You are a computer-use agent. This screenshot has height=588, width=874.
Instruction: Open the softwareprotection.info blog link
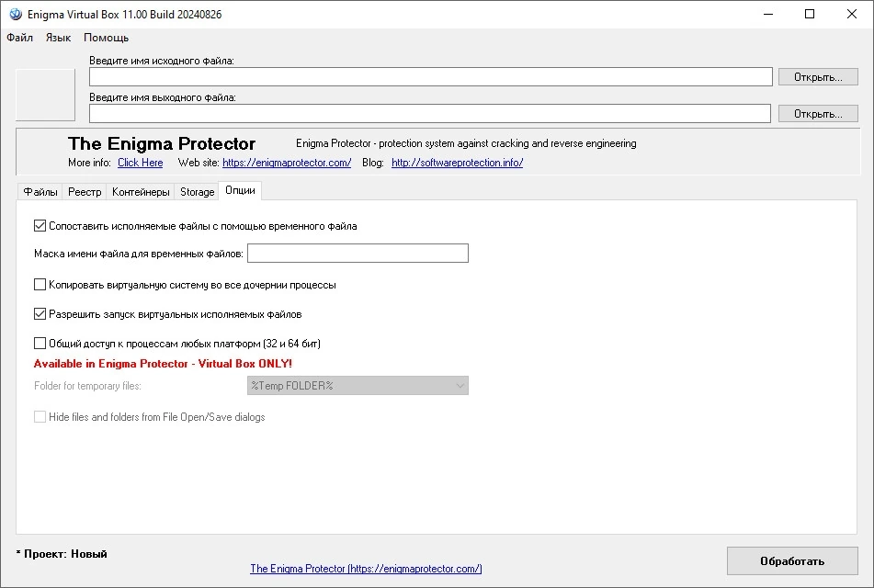click(x=457, y=163)
